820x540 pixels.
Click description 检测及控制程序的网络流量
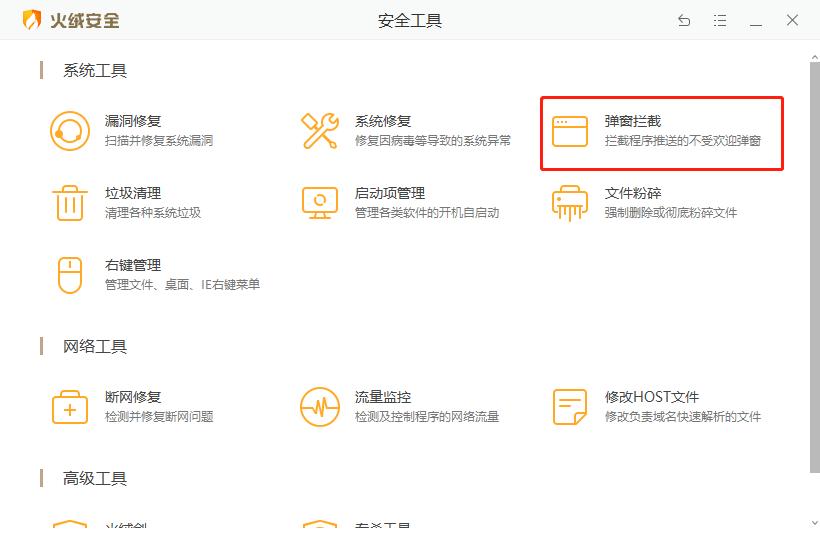427,417
